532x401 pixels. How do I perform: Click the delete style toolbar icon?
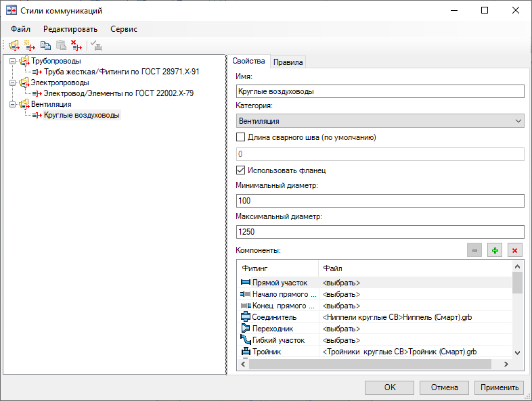coord(76,46)
